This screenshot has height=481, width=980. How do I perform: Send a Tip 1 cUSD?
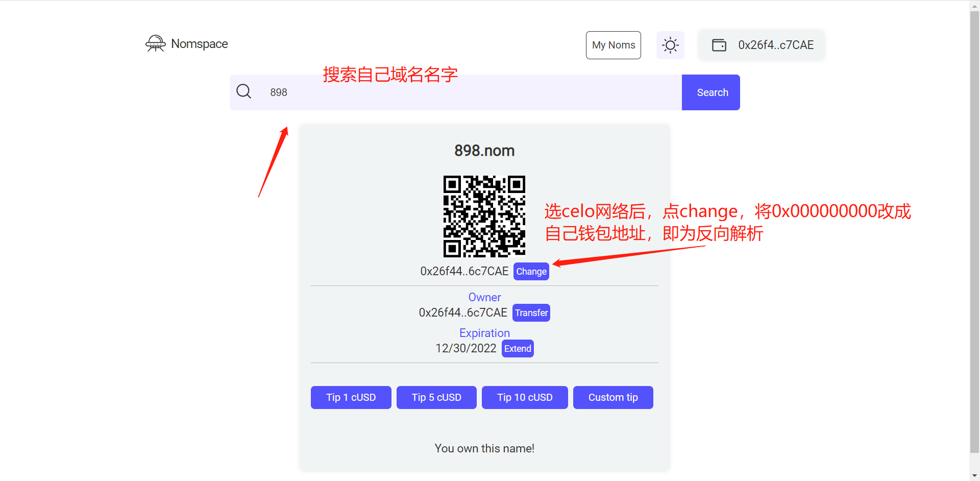[x=351, y=397]
